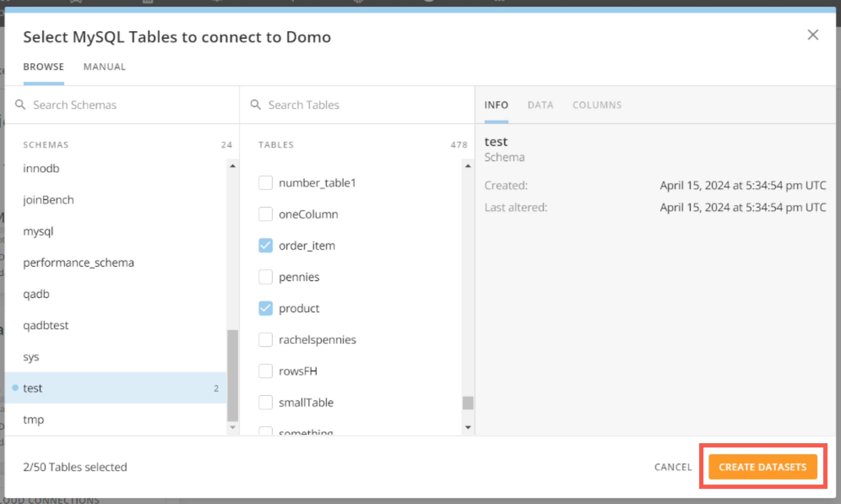Click the TABLES column header
This screenshot has height=504, width=841.
276,145
